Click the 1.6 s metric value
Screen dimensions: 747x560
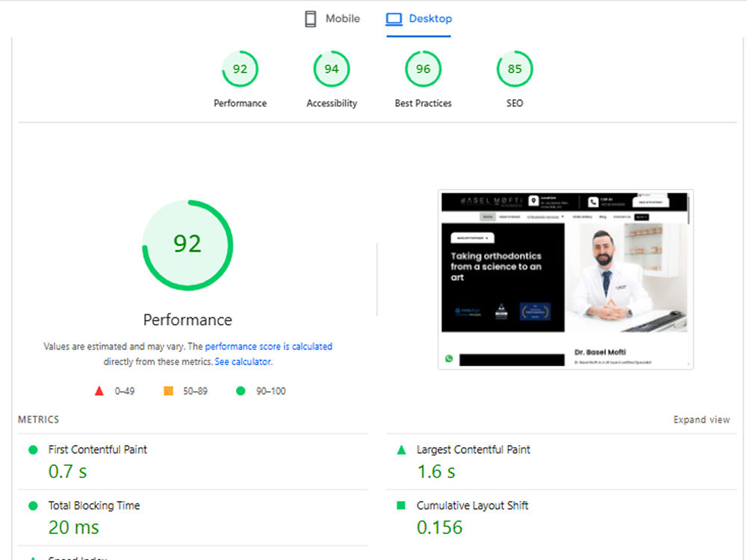(x=436, y=471)
